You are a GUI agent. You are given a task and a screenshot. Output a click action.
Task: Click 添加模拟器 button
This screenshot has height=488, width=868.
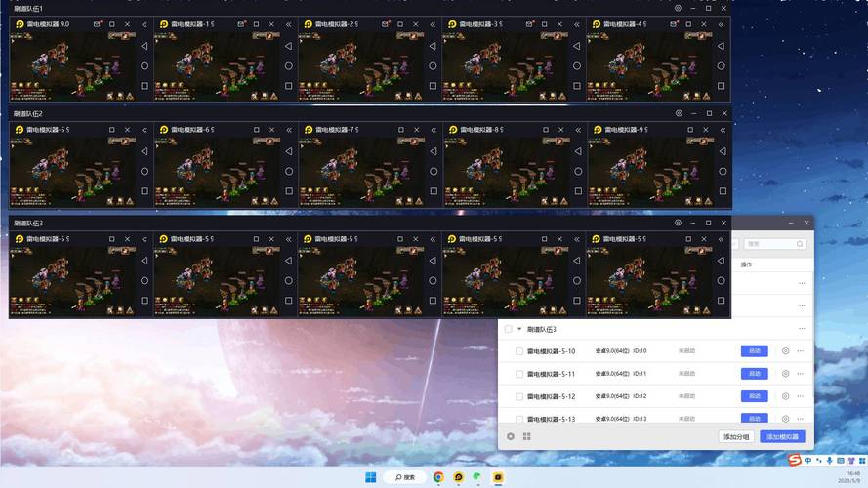pyautogui.click(x=782, y=436)
